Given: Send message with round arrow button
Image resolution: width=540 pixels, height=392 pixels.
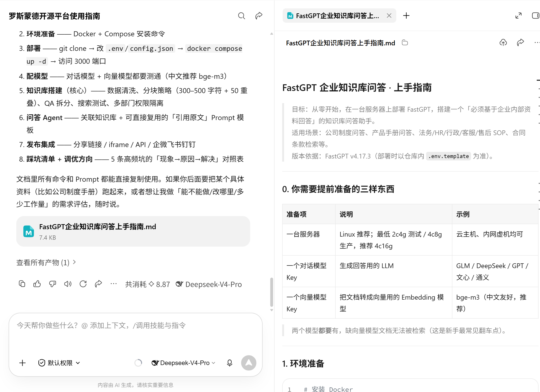Looking at the screenshot, I should click(x=249, y=363).
